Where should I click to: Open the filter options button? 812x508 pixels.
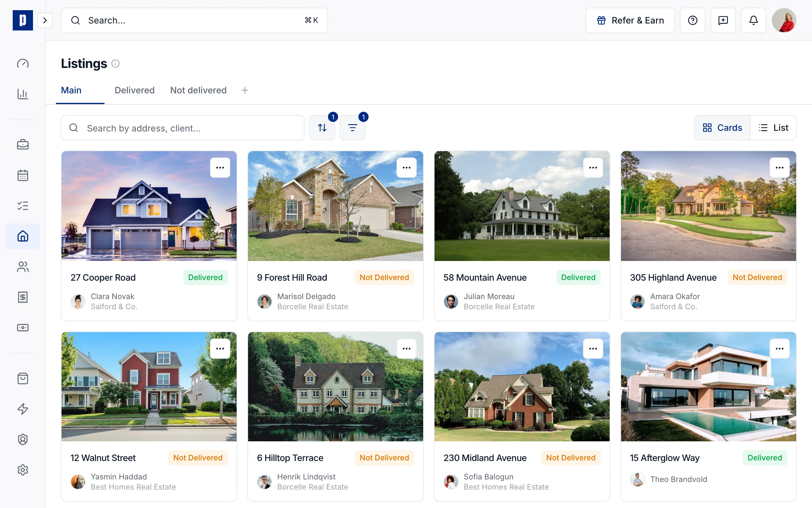pos(352,128)
